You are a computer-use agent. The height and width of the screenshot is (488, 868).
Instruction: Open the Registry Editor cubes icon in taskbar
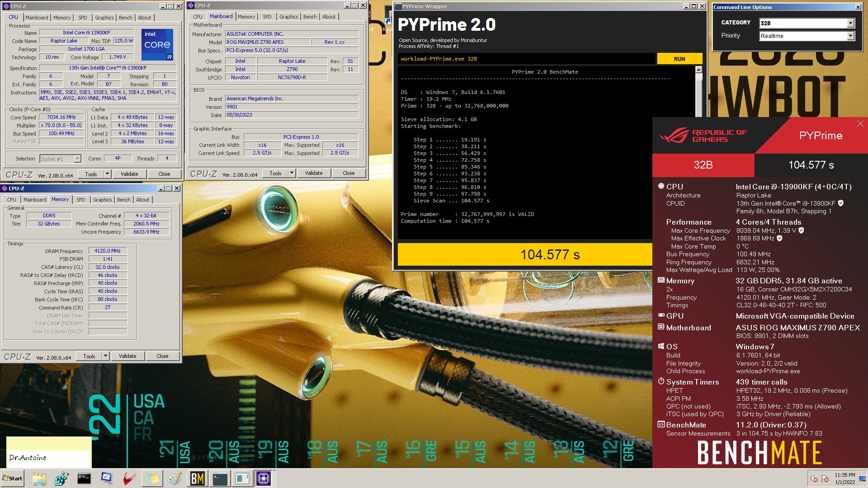(61, 479)
